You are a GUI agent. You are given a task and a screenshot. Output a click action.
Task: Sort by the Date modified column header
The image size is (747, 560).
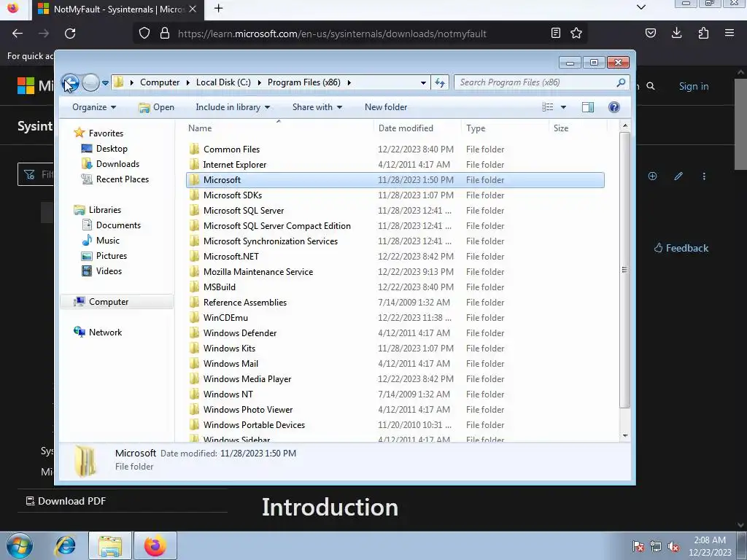(417, 128)
